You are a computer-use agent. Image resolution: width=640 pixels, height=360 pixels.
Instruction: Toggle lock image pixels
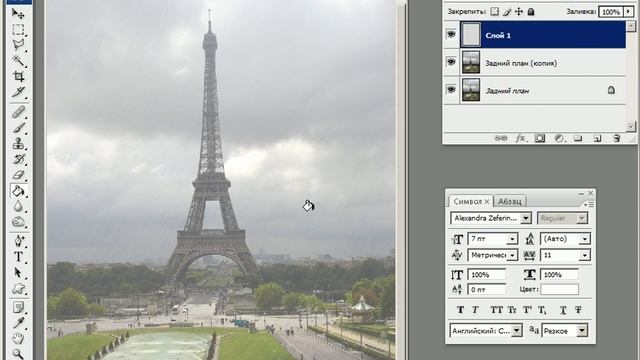point(507,11)
